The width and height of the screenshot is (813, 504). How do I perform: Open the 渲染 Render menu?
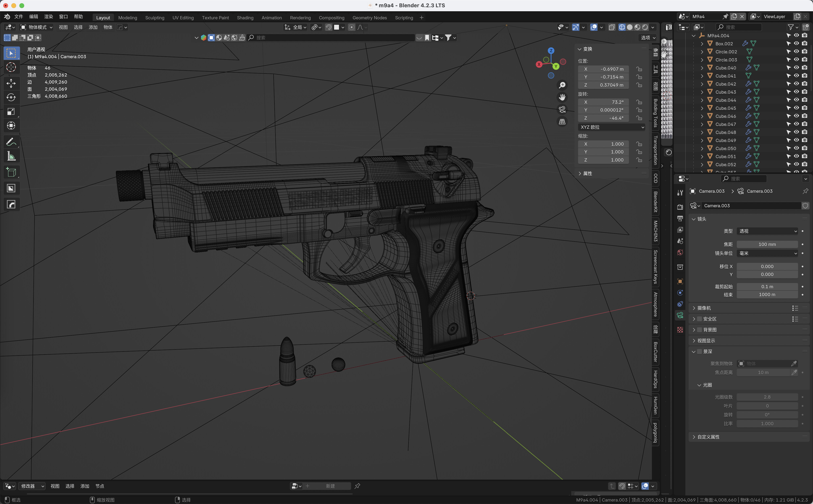(49, 17)
